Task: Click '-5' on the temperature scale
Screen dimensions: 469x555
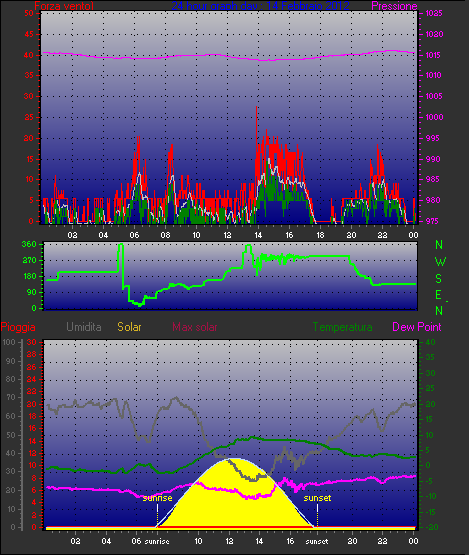Action: (x=428, y=481)
